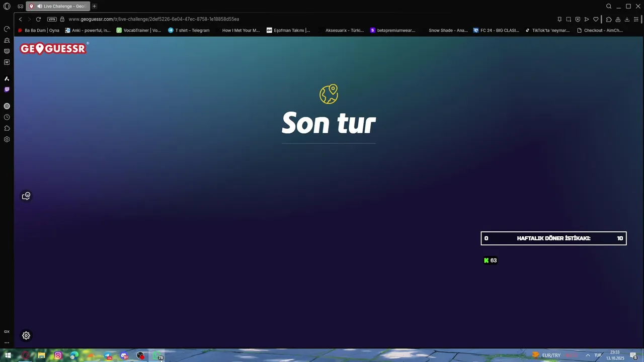Open the Windows notification center icon

[x=633, y=355]
